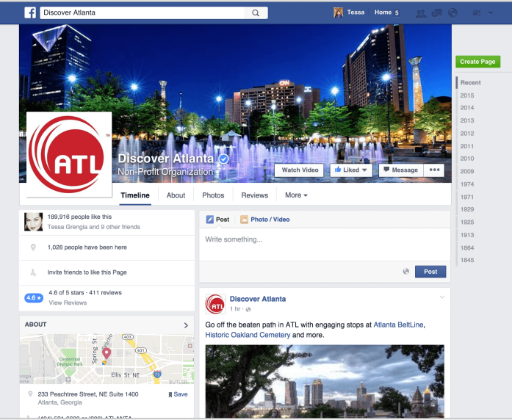This screenshot has width=512, height=420.
Task: Click the 4.6 star rating badge
Action: (34, 297)
